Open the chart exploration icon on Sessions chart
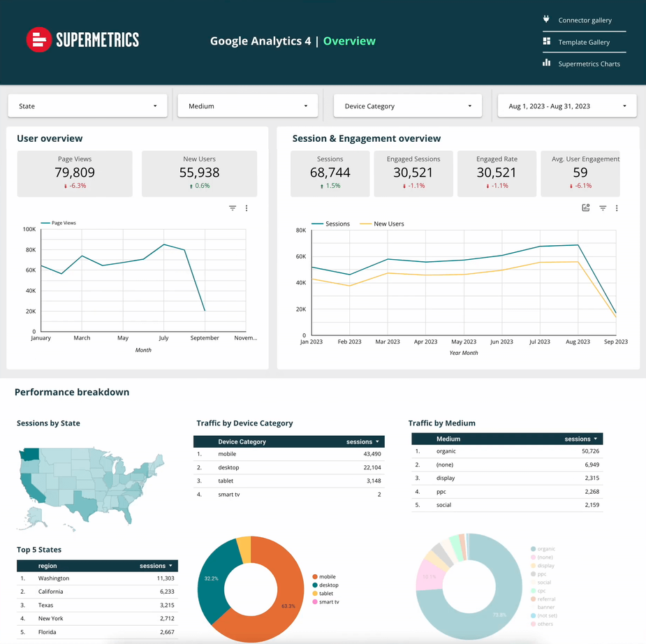646x644 pixels. pos(585,207)
